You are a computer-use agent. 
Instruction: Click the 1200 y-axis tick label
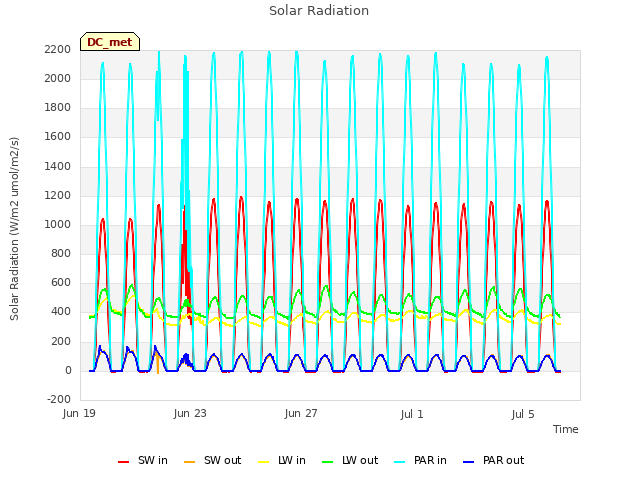click(x=58, y=196)
